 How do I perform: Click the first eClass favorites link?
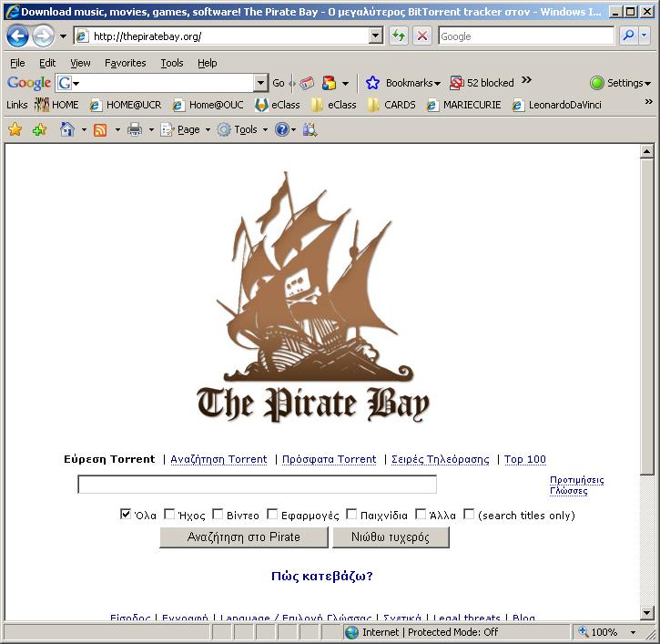coord(278,105)
